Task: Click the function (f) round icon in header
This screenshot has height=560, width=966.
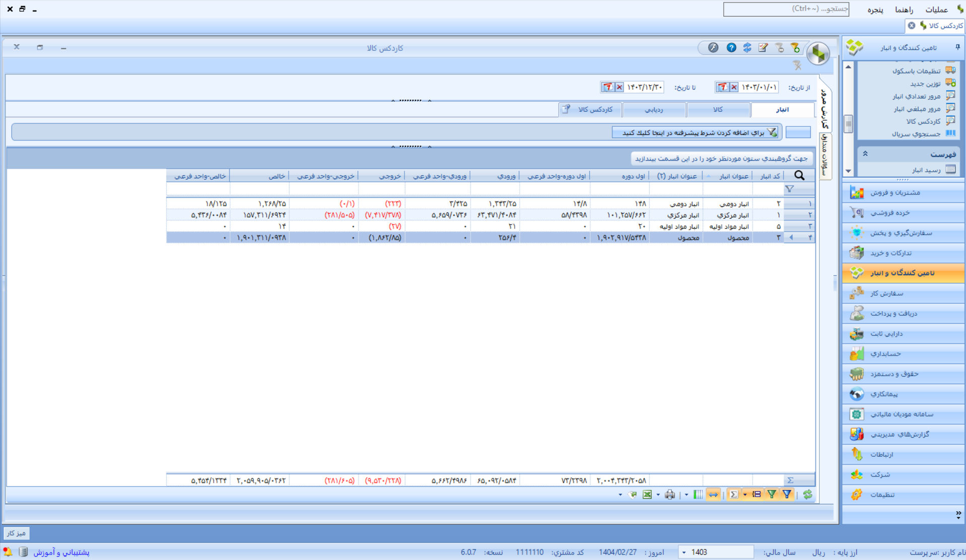Action: [713, 48]
